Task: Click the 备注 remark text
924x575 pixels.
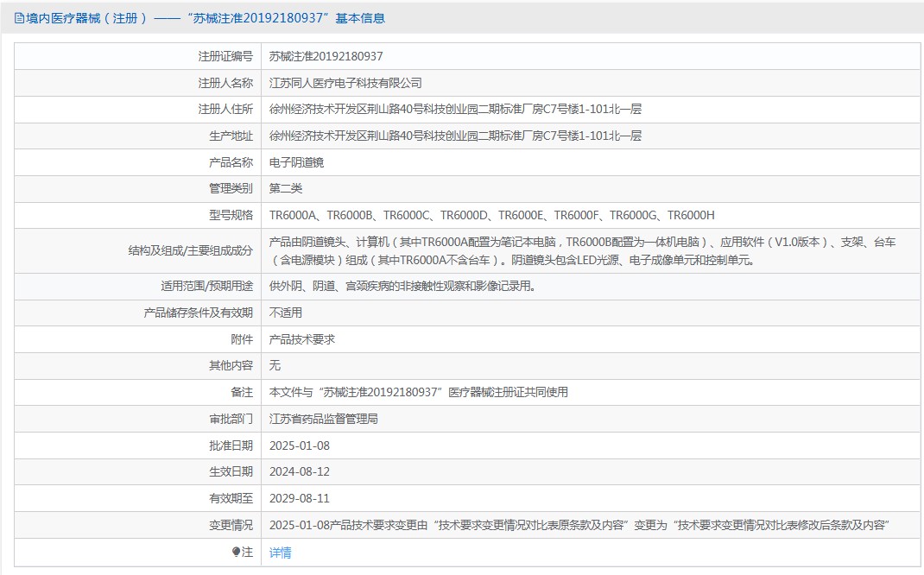Action: pyautogui.click(x=419, y=392)
